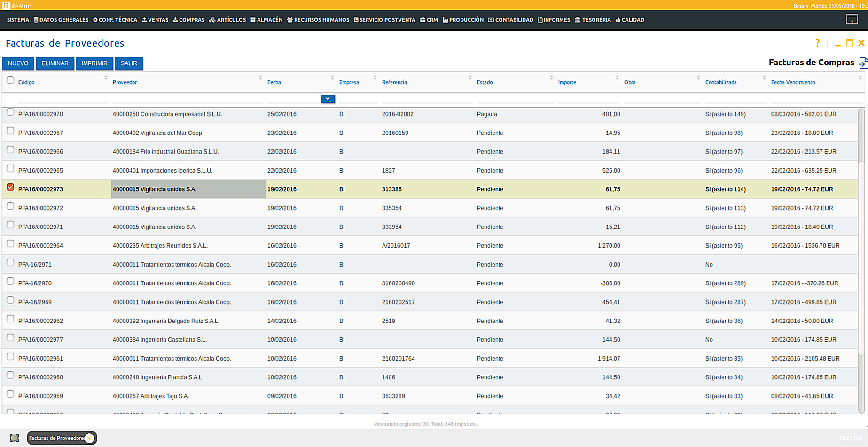Open the PRODUCCIÓN menu
868x447 pixels.
point(463,20)
